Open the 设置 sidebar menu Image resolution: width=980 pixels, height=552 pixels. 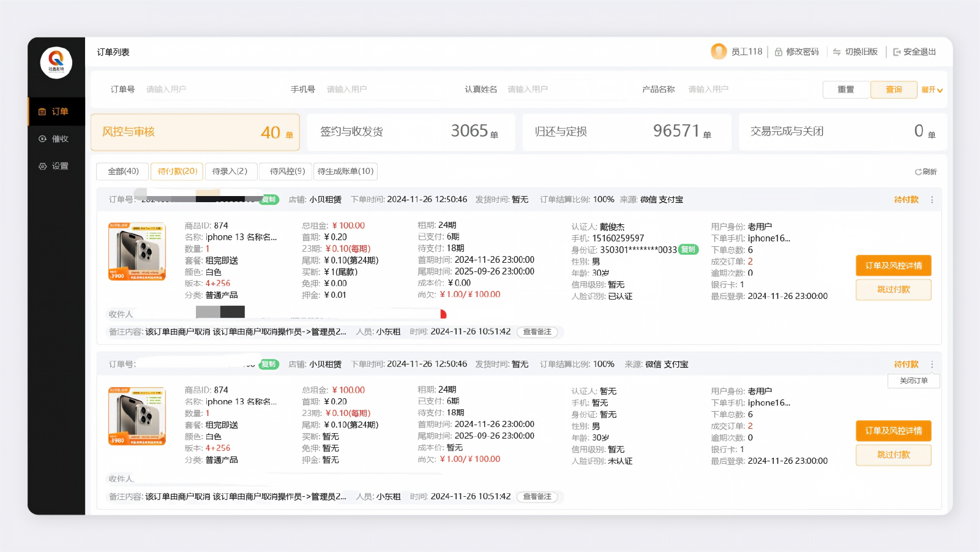(56, 166)
